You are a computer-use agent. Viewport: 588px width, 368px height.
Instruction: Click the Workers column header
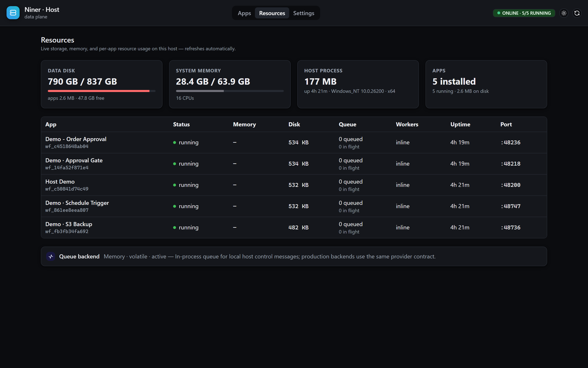click(x=407, y=124)
